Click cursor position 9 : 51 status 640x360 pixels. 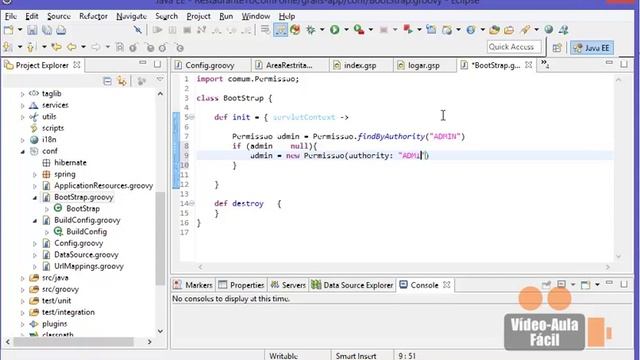point(407,356)
